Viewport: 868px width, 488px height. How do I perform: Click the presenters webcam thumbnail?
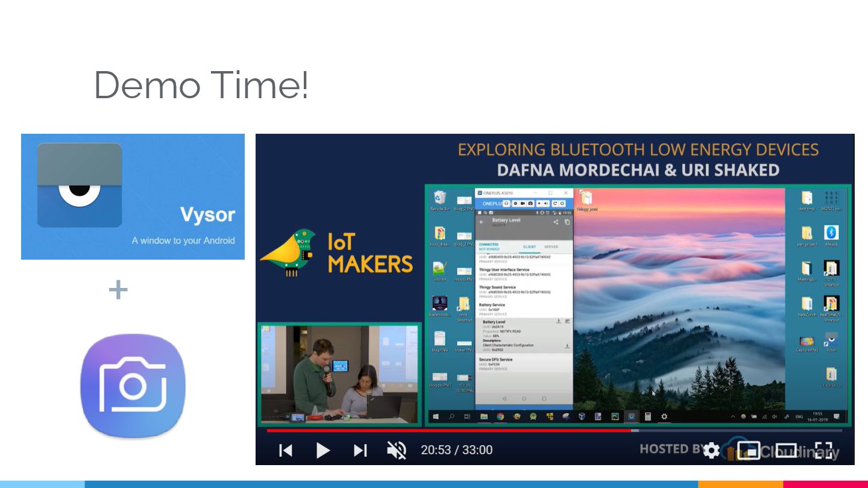[339, 374]
